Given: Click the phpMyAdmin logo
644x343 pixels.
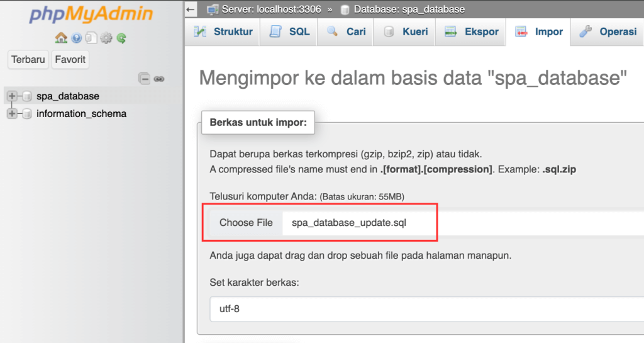Looking at the screenshot, I should click(91, 15).
